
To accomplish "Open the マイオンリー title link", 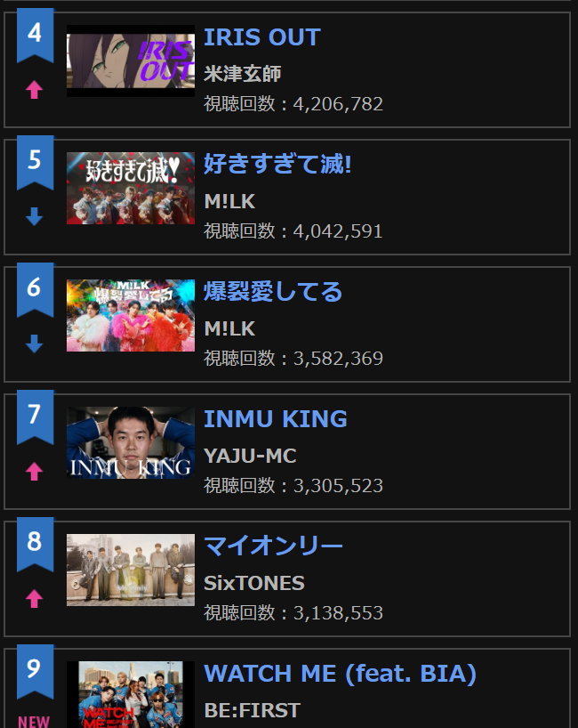I will tap(273, 546).
